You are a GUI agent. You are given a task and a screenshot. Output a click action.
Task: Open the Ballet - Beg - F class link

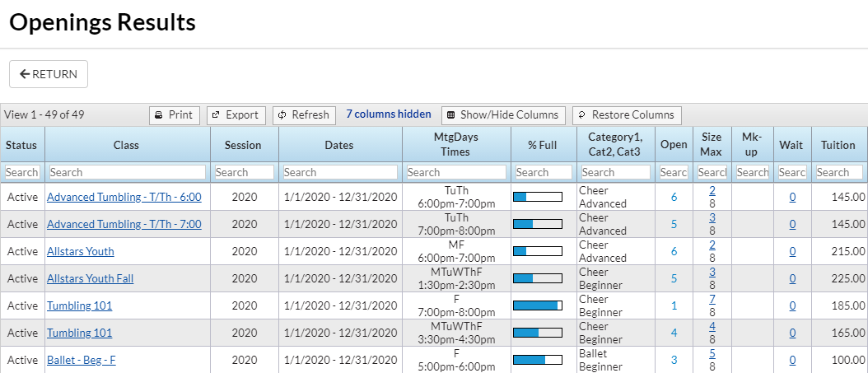point(82,361)
